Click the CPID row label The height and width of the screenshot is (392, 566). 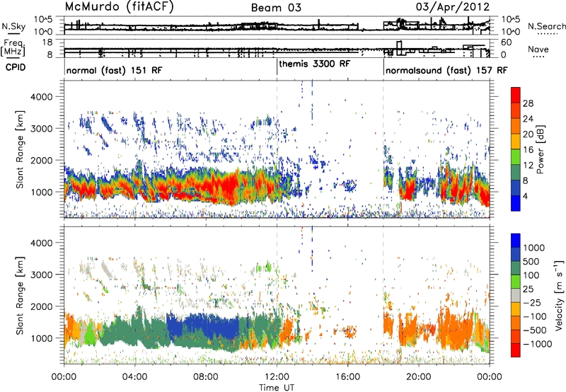coord(16,67)
